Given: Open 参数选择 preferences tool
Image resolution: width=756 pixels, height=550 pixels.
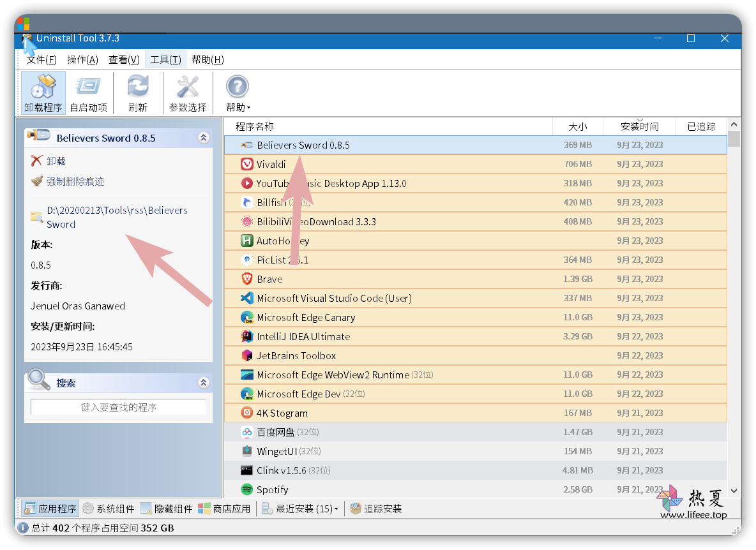Looking at the screenshot, I should [x=188, y=93].
